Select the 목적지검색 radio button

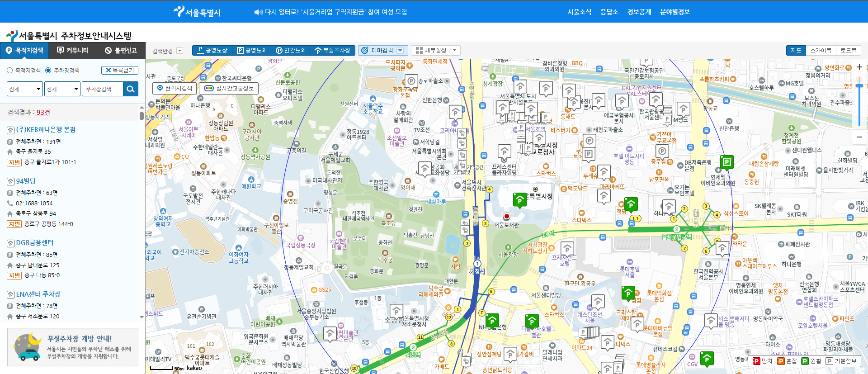pyautogui.click(x=10, y=71)
